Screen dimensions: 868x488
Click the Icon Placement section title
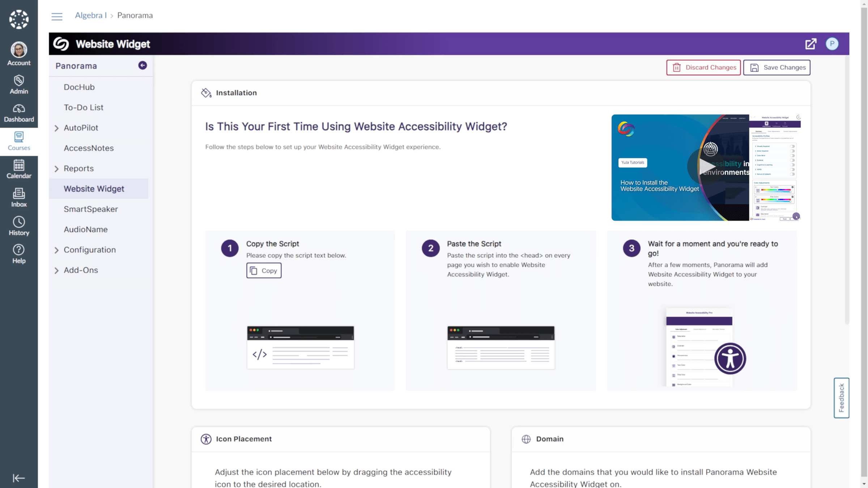click(244, 439)
